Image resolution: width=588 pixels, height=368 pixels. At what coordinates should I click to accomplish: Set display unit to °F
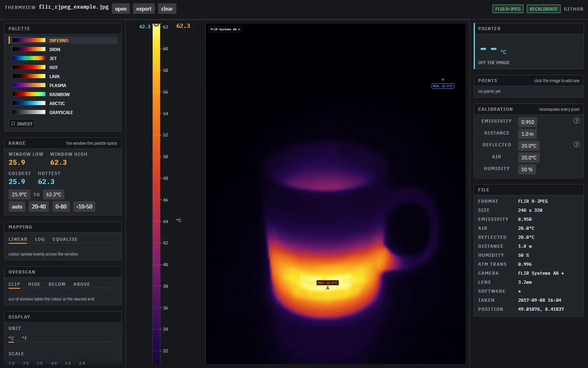(x=24, y=339)
